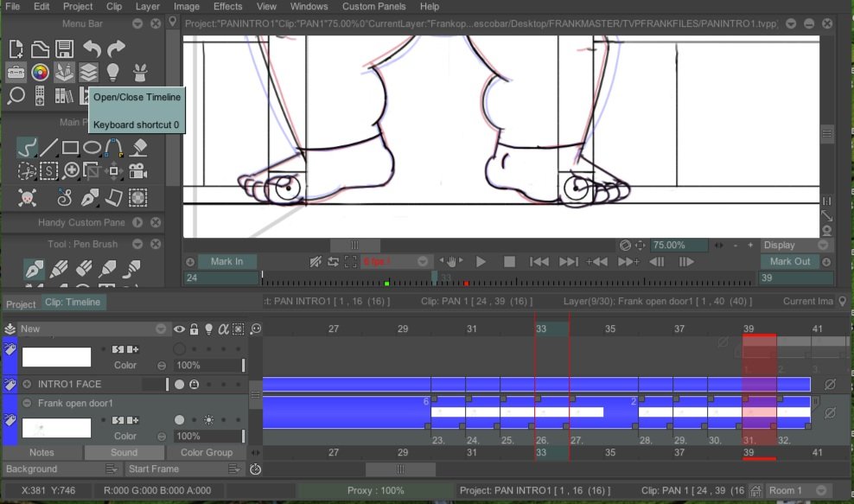This screenshot has height=504, width=854.
Task: Select the rectangle shape tool
Action: pos(70,147)
